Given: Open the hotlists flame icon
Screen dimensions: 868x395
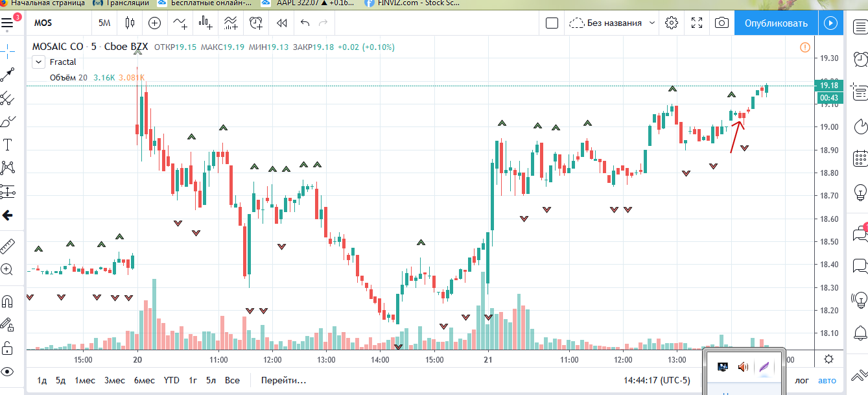Looking at the screenshot, I should (860, 125).
